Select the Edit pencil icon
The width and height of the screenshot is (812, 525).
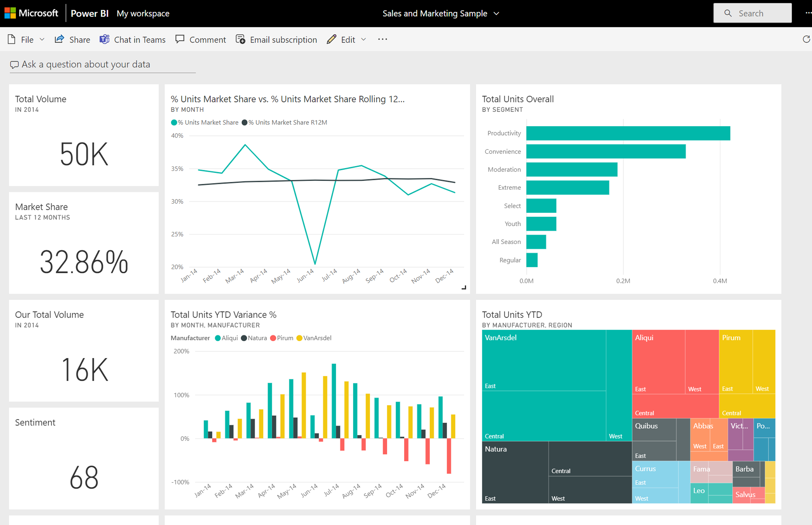click(x=331, y=39)
